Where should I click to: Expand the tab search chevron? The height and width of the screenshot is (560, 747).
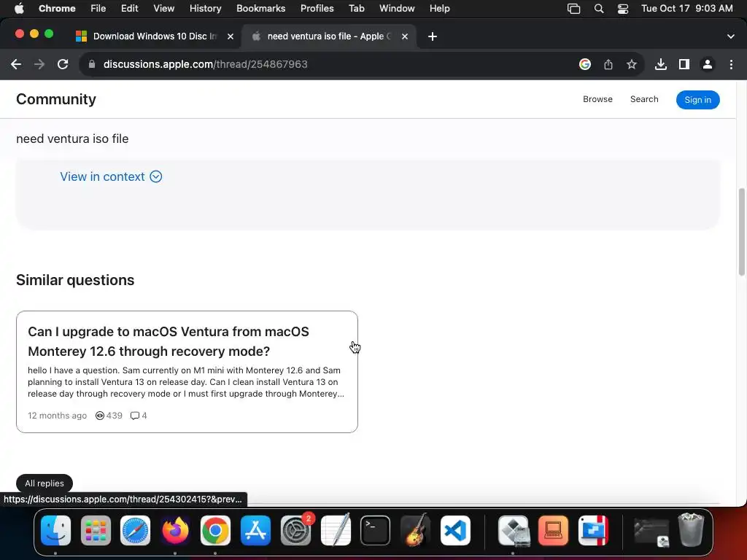(731, 36)
